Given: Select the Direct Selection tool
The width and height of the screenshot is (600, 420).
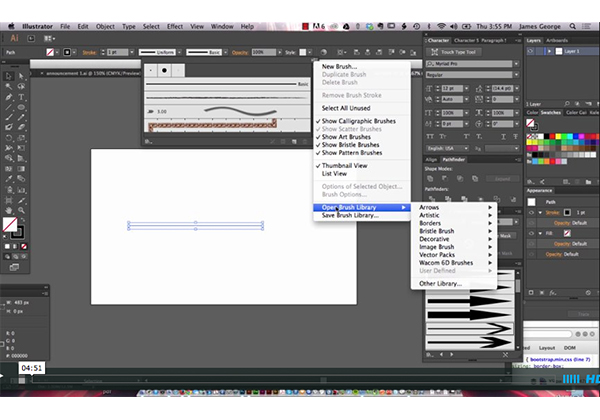Looking at the screenshot, I should coord(21,76).
